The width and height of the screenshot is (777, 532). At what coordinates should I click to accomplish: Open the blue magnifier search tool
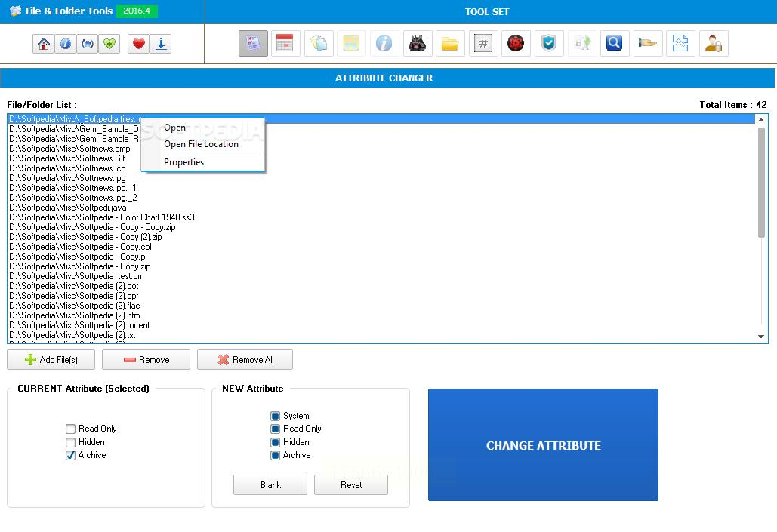point(615,43)
